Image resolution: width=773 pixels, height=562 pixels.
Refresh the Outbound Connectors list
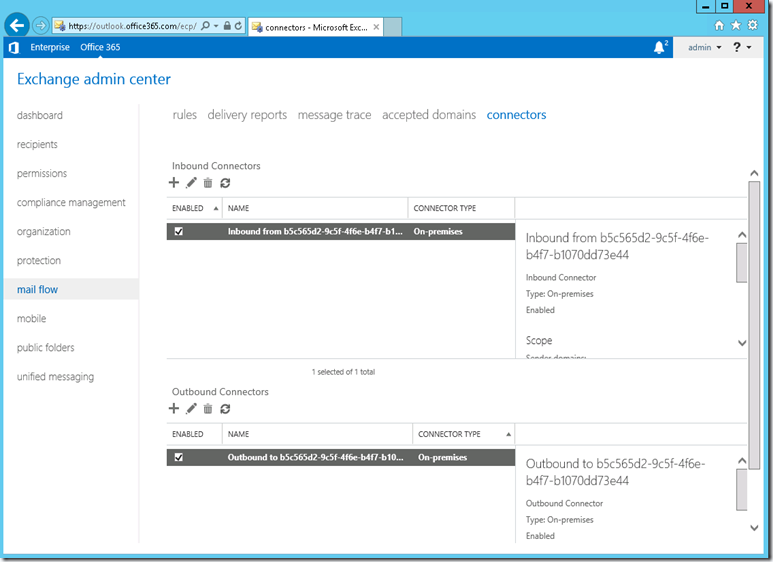[x=225, y=409]
